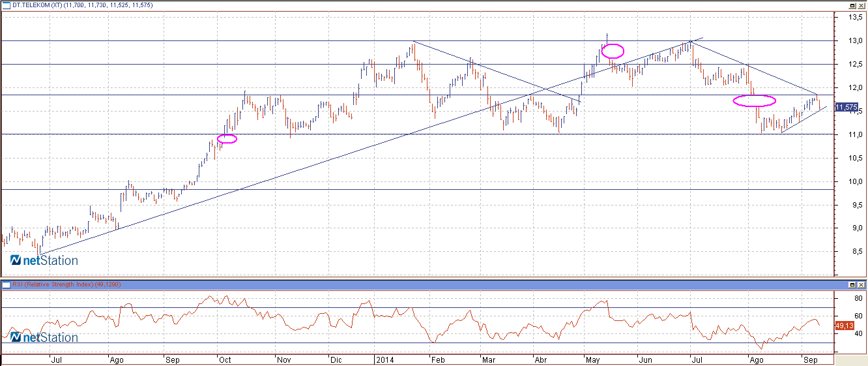Click the Jun label on time axis
Viewport: 868px width, 366px height.
[x=645, y=359]
